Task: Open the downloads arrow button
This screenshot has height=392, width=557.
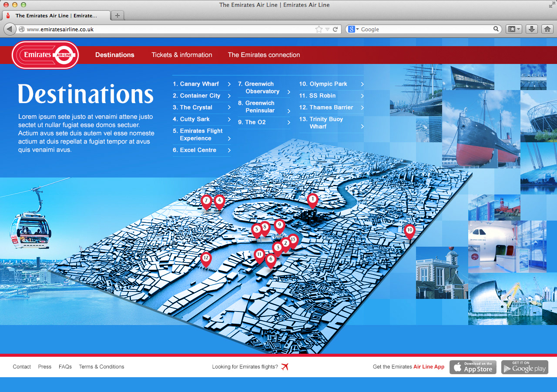Action: [532, 29]
